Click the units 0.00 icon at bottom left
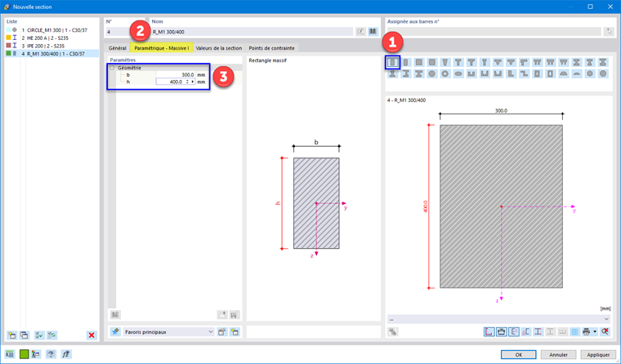 [10, 354]
